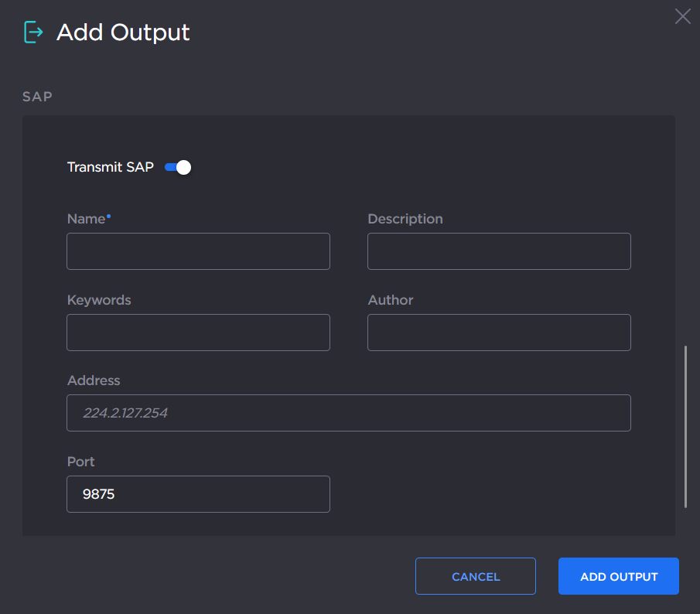The height and width of the screenshot is (614, 700).
Task: Click into the Author field
Action: (x=499, y=333)
